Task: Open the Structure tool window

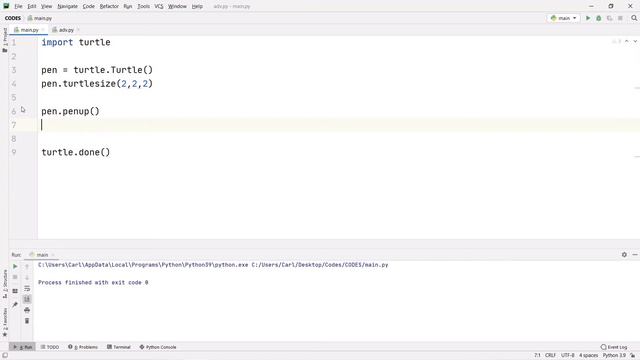Action: tap(4, 284)
